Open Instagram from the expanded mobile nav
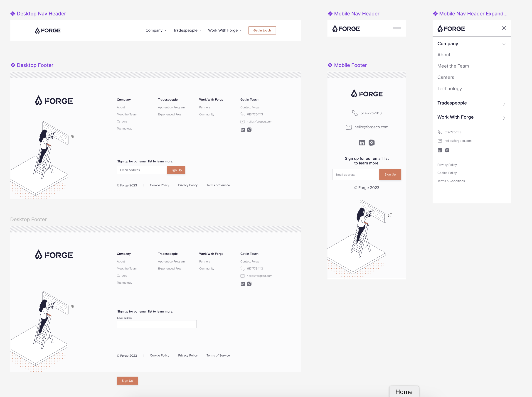This screenshot has width=532, height=397. 447,150
